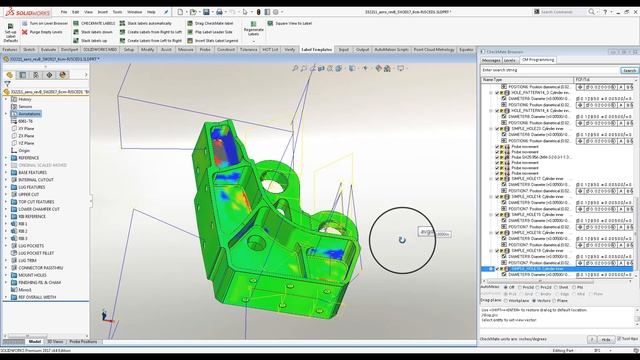Expand the MOUNT HOLES folder
The image size is (640, 360).
click(x=6, y=275)
